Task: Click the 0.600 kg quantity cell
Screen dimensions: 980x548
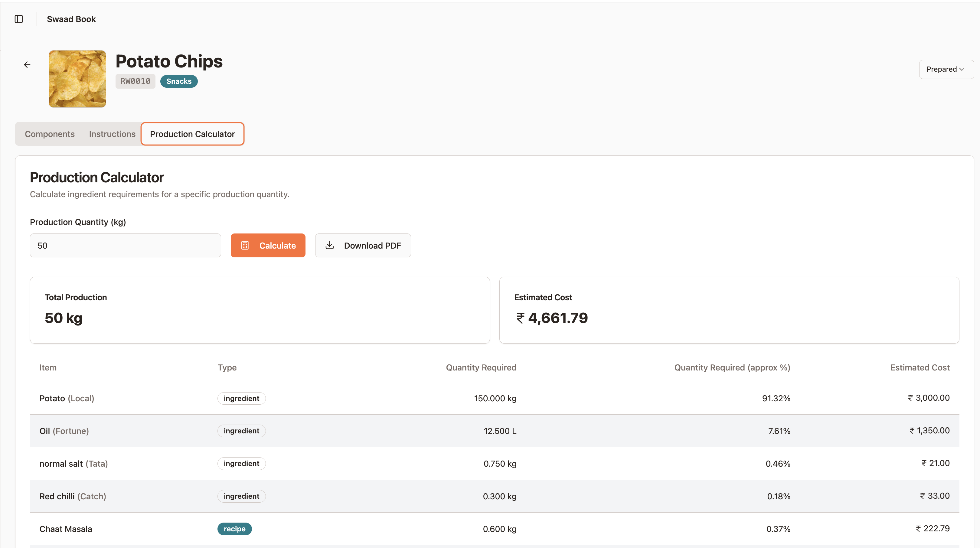Action: [499, 529]
